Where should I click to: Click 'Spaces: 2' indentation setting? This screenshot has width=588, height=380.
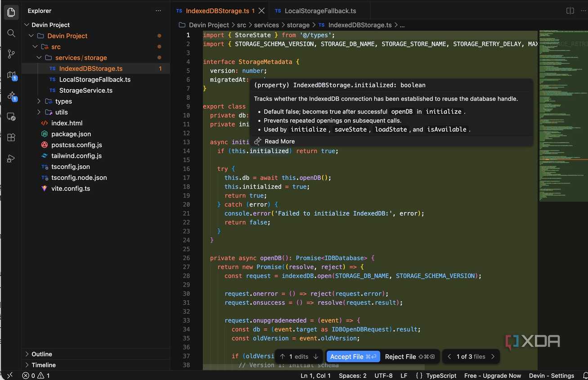[x=353, y=375]
